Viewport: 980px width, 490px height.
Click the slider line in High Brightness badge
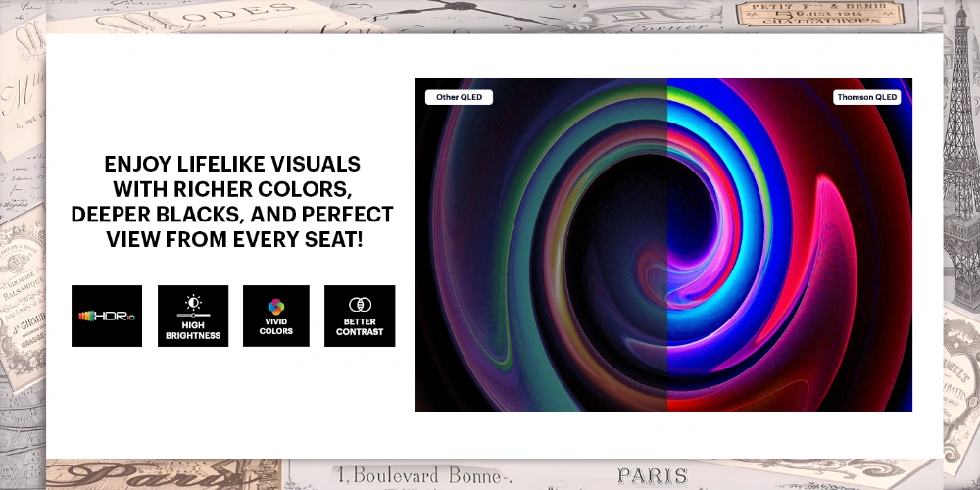193,316
